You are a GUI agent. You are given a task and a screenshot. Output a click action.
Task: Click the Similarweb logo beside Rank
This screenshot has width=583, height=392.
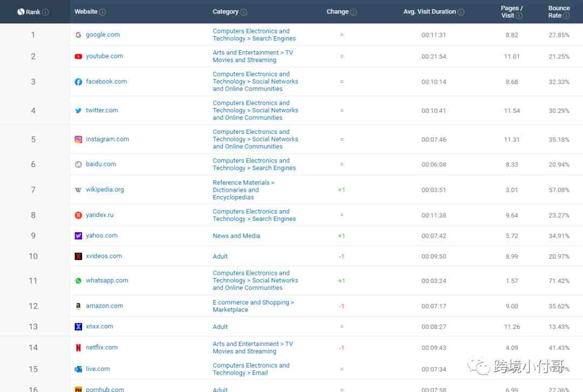[x=21, y=12]
